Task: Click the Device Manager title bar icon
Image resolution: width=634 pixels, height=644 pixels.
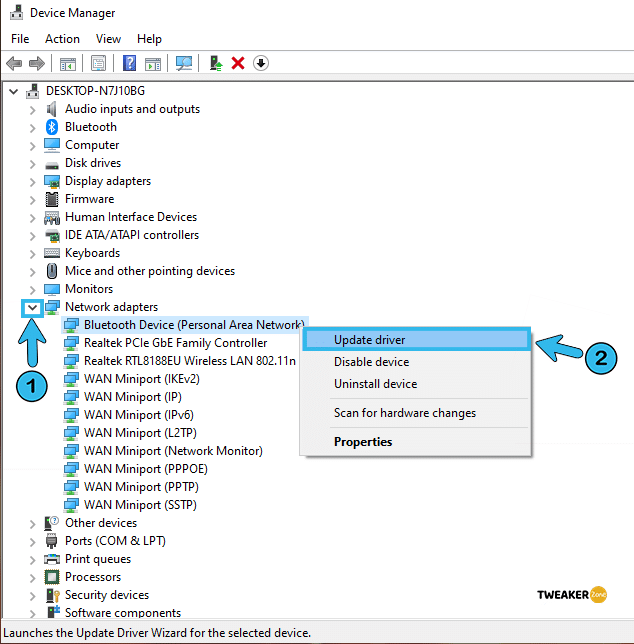Action: [16, 13]
